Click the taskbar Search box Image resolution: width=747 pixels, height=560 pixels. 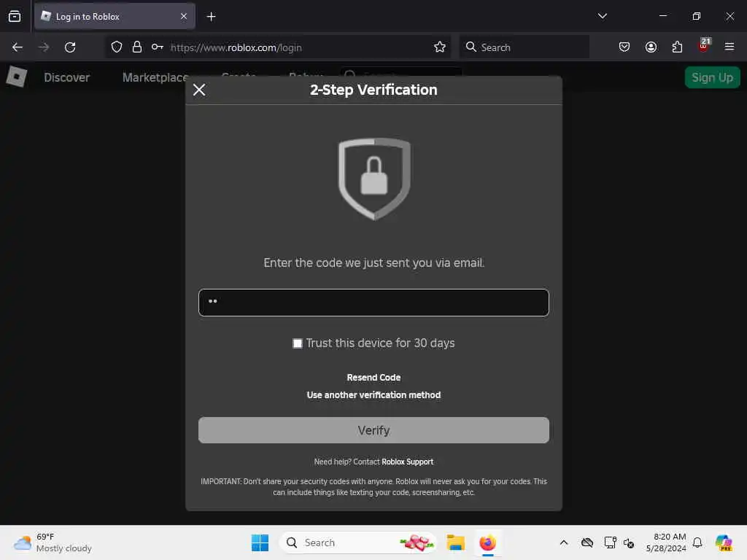click(358, 542)
